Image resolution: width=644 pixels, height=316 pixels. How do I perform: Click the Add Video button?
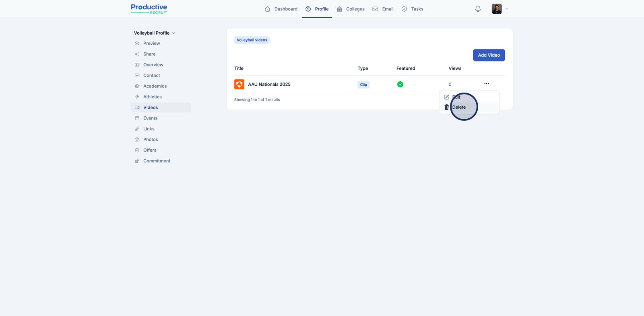pyautogui.click(x=489, y=55)
